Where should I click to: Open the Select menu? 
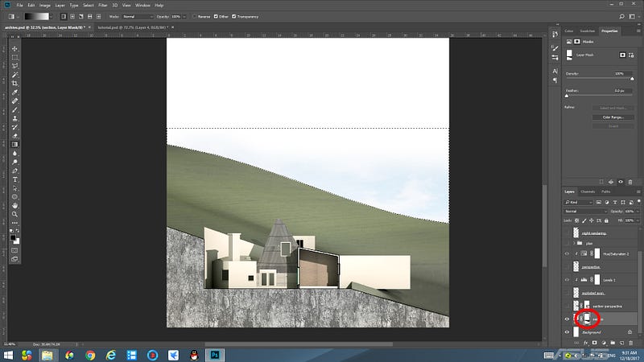(x=89, y=6)
